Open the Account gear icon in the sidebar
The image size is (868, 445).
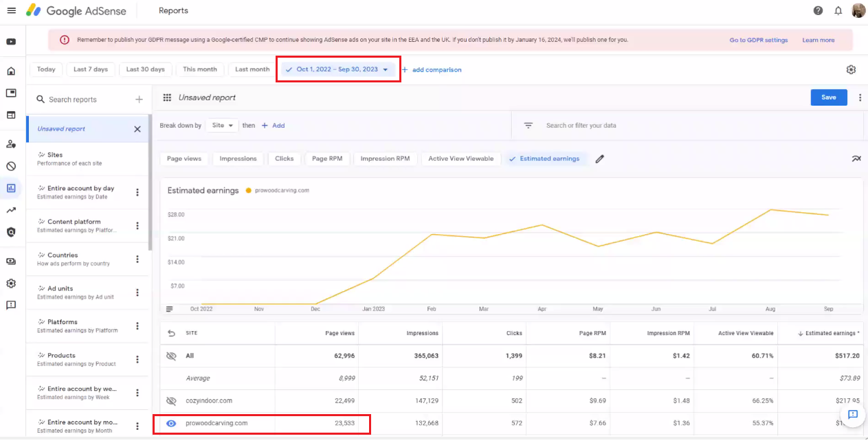(11, 283)
